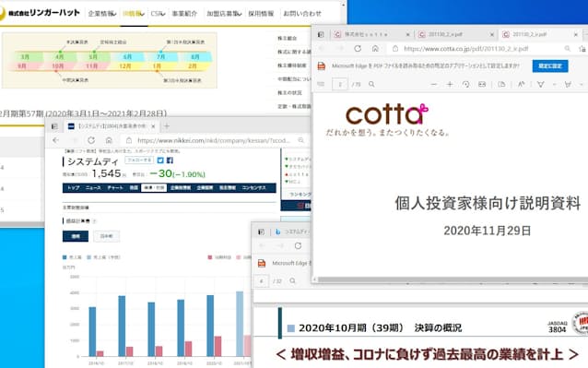588x368 pixels.
Task: Expand the 企業情報 dropdown menu
Action: point(102,14)
